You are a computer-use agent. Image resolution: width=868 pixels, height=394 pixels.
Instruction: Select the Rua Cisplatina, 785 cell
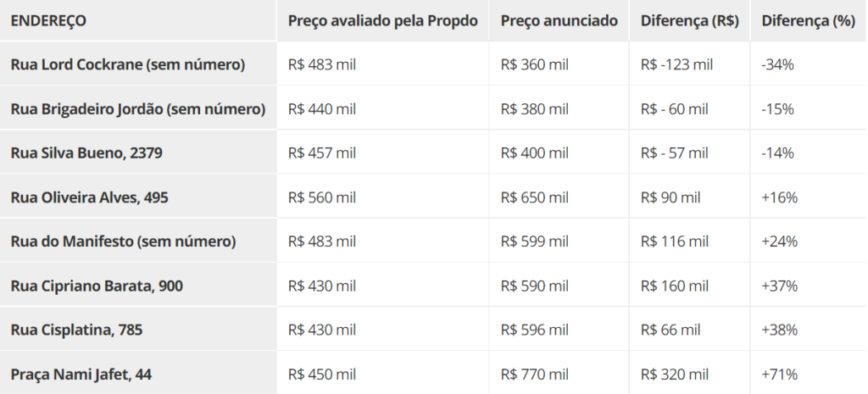coord(138,330)
